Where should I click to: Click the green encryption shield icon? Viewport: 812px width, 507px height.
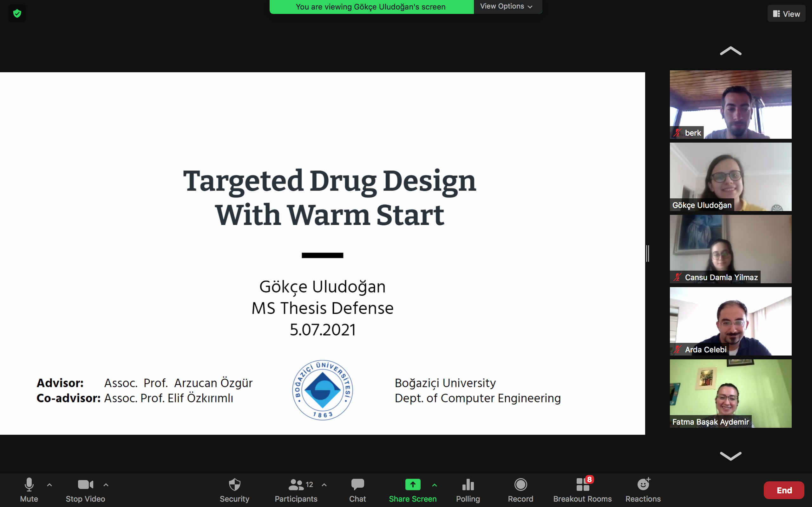point(17,13)
